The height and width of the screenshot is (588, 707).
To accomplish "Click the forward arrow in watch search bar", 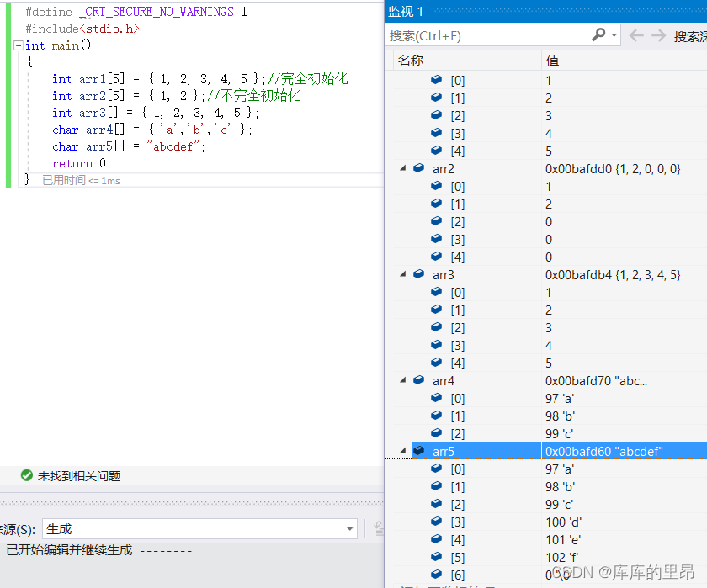I will [x=659, y=35].
